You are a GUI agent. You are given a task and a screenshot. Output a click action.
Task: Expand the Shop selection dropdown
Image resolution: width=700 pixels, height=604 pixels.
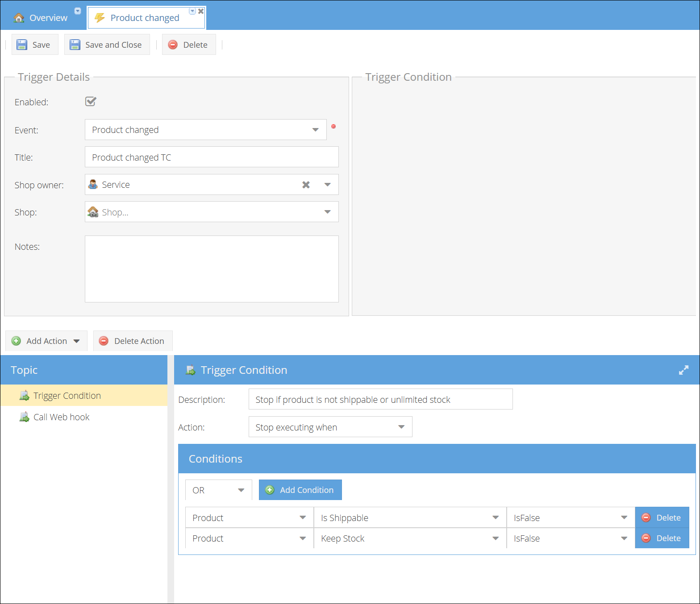(327, 212)
